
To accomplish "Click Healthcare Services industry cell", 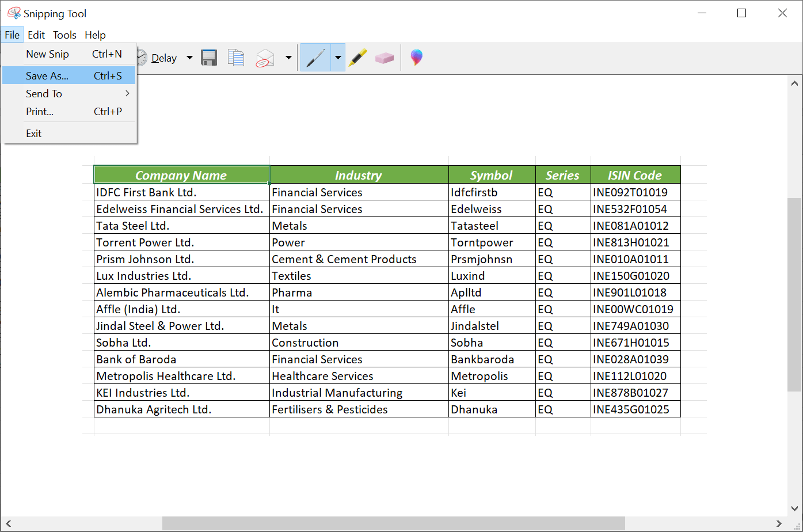I will point(359,376).
